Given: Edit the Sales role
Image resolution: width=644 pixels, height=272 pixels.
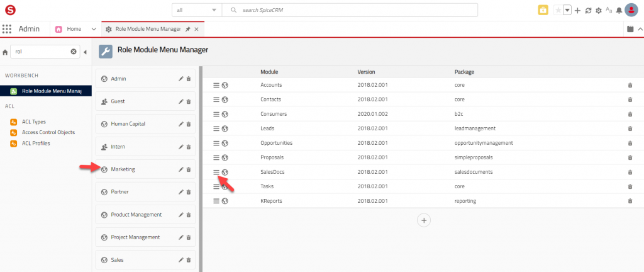Looking at the screenshot, I should (180, 260).
